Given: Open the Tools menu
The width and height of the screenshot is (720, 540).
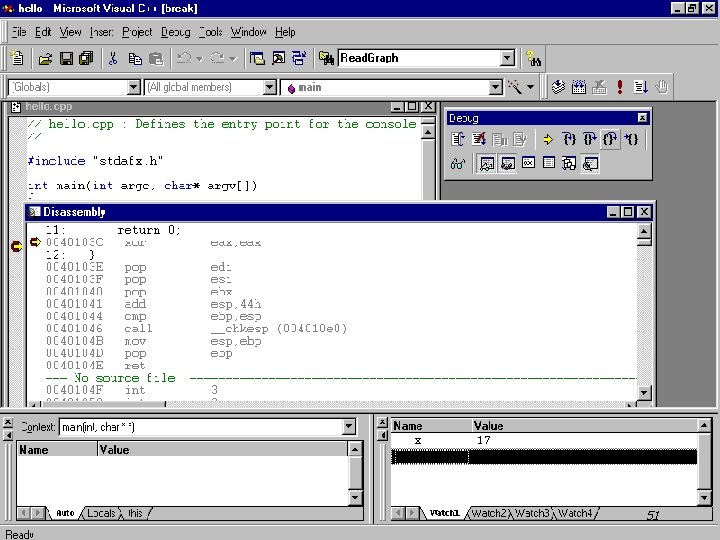Looking at the screenshot, I should [211, 32].
